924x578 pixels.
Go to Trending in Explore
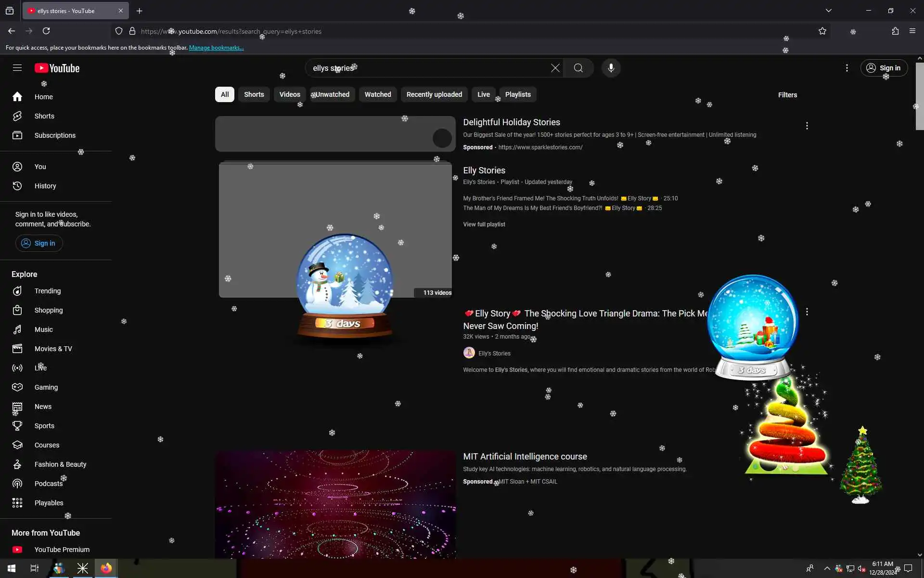47,291
